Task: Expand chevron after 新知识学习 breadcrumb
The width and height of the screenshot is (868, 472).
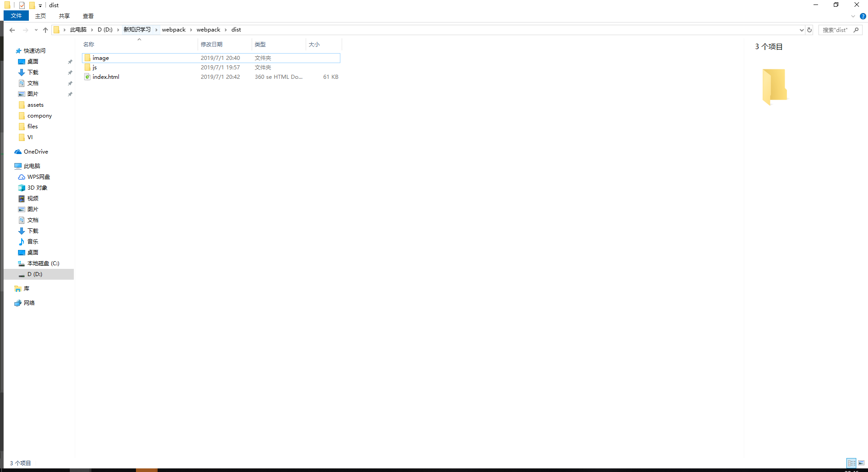Action: (156, 30)
